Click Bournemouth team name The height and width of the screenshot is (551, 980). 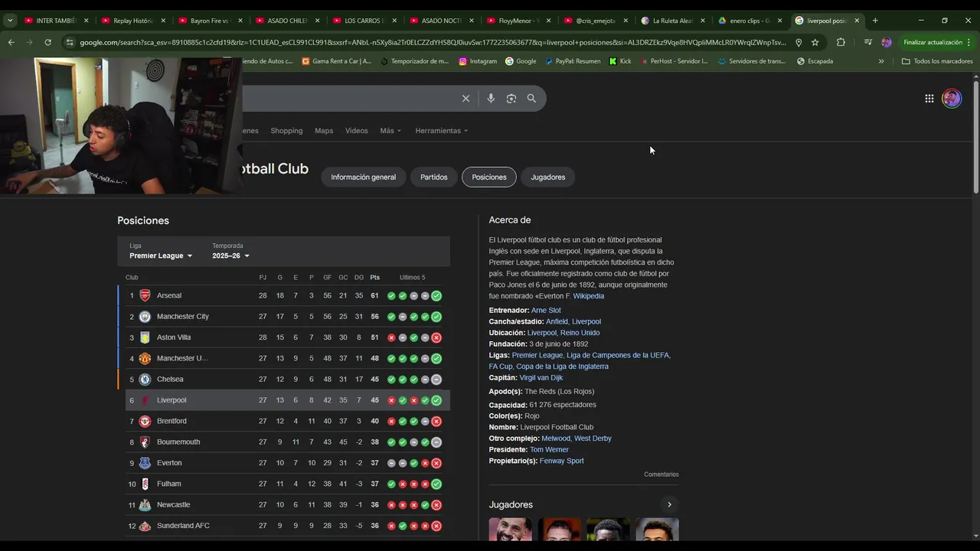[178, 442]
